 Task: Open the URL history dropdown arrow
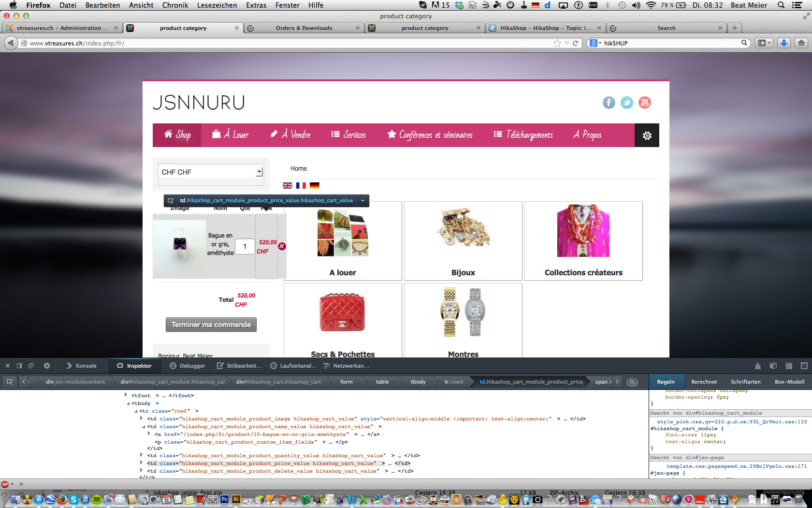click(x=566, y=43)
